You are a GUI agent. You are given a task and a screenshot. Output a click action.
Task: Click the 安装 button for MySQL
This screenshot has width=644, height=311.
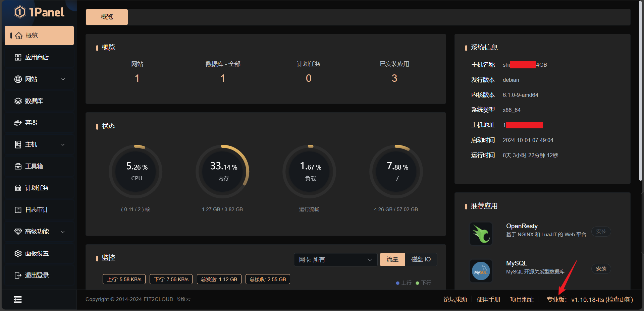click(x=601, y=269)
